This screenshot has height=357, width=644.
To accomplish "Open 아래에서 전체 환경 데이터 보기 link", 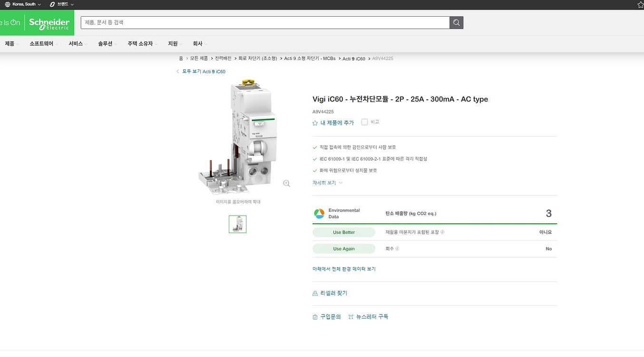I will [x=344, y=269].
